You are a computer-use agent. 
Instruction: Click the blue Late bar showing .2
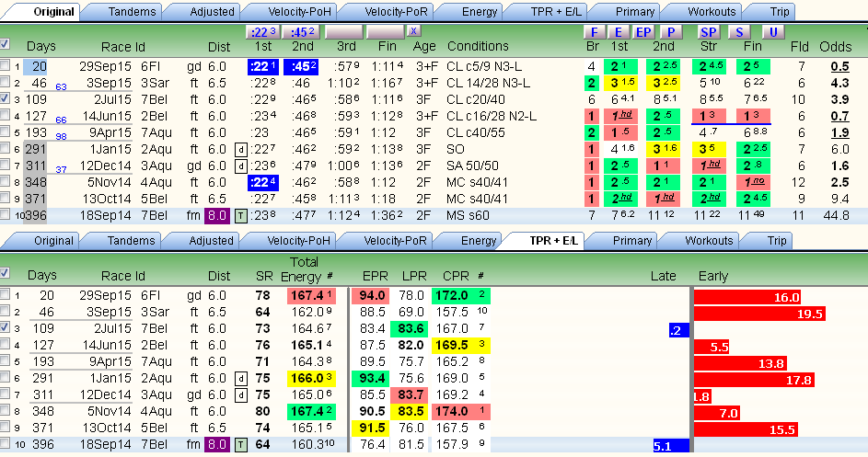[x=679, y=330]
